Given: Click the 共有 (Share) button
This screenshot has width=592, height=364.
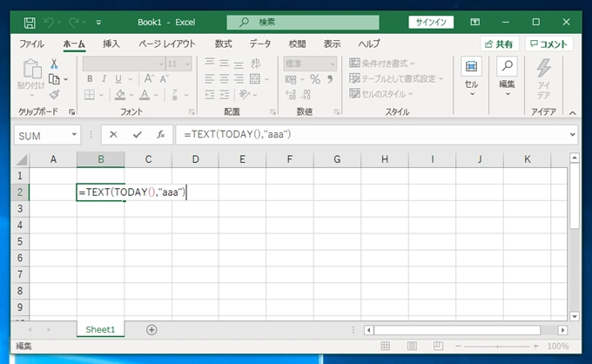Looking at the screenshot, I should point(499,44).
